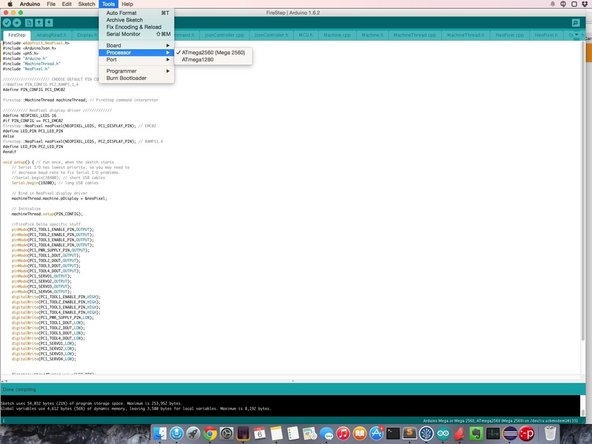The height and width of the screenshot is (444, 592).
Task: Open Finder from the dock
Action: pyautogui.click(x=160, y=433)
